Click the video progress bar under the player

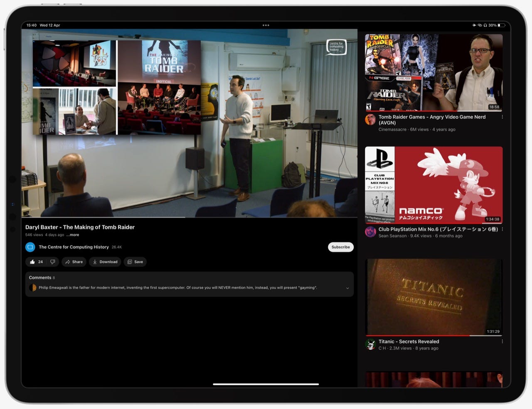[x=190, y=217]
